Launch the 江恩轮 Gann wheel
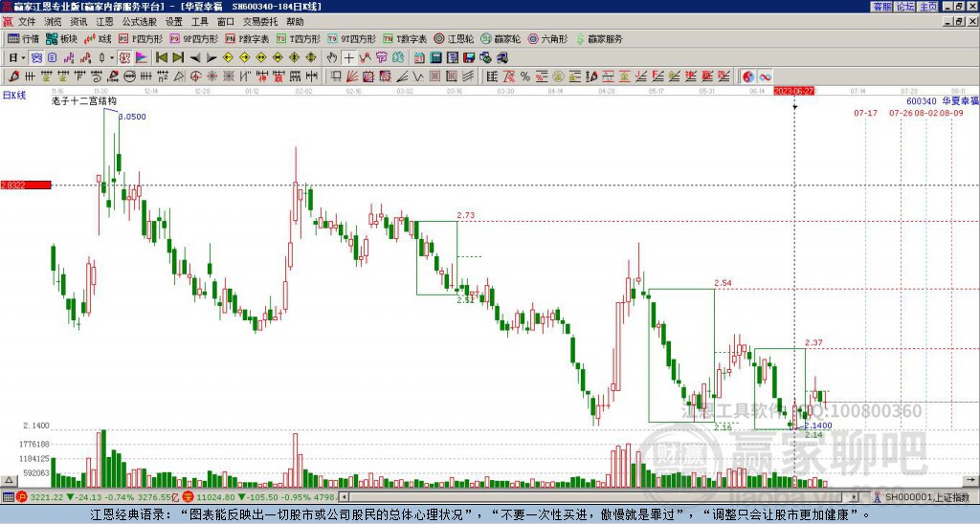980x524 pixels. [x=454, y=38]
